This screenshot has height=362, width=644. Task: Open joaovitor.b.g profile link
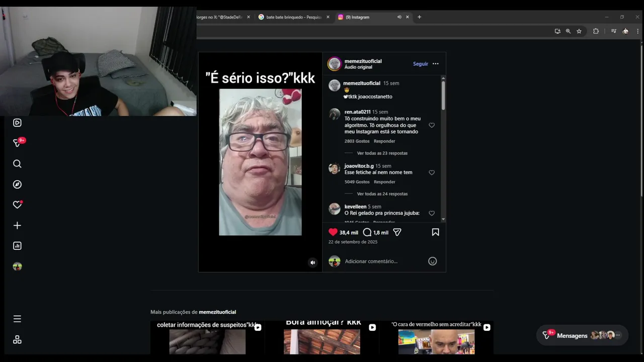(359, 166)
